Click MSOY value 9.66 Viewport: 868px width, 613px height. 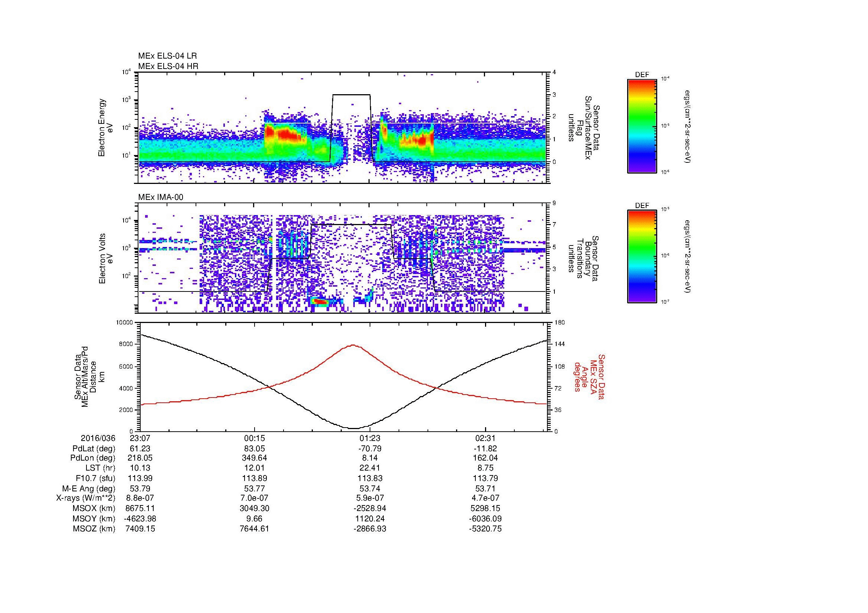tap(255, 518)
